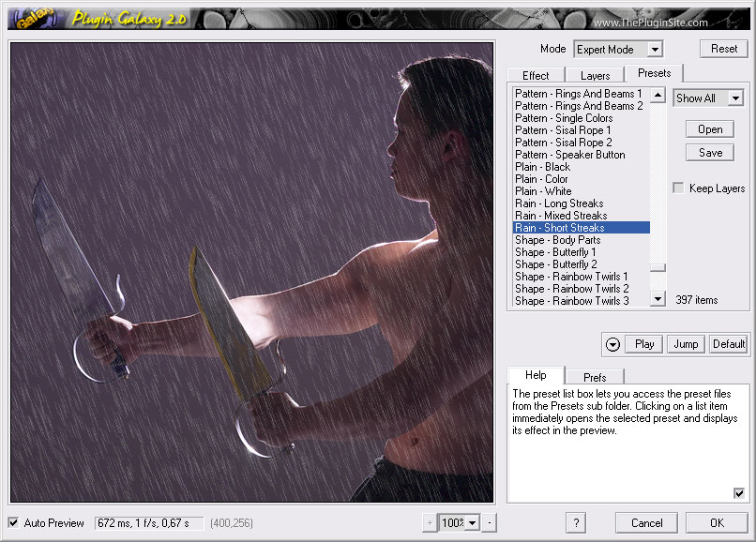Image resolution: width=756 pixels, height=542 pixels.
Task: Click the preset list scrollbar thumb
Action: pyautogui.click(x=658, y=267)
